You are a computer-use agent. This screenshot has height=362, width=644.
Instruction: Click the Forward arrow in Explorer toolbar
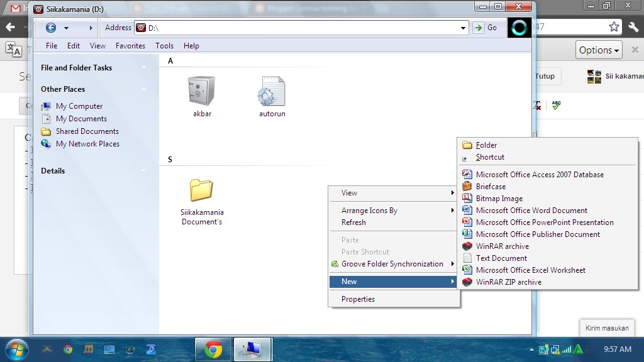coord(91,28)
